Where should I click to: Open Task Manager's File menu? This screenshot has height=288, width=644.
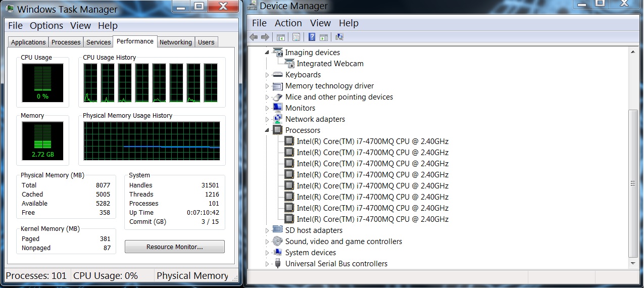point(15,25)
